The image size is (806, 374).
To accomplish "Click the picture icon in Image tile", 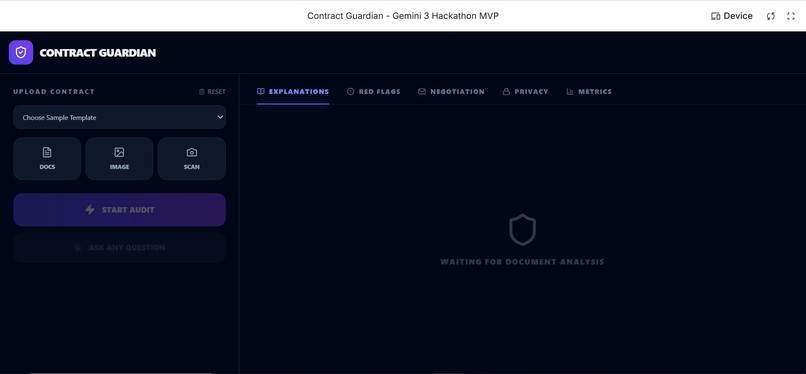I will (x=119, y=152).
